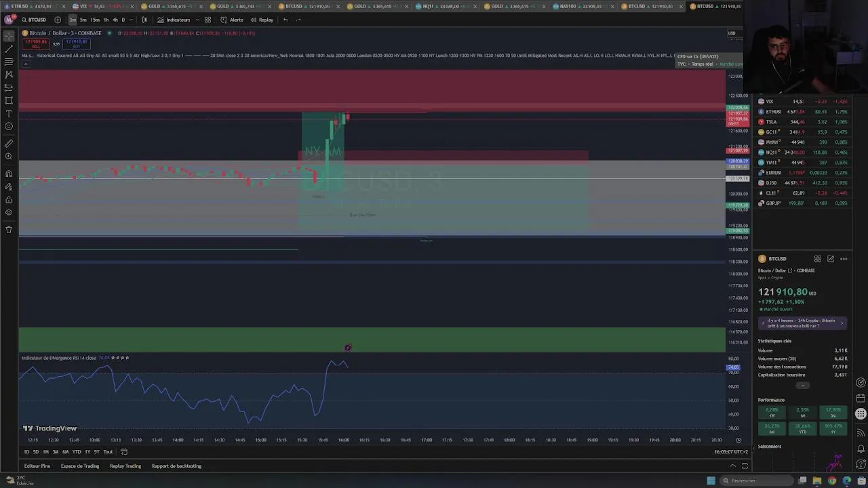Open the Replay Trading tab
Image resolution: width=868 pixels, height=488 pixels.
[x=125, y=466]
